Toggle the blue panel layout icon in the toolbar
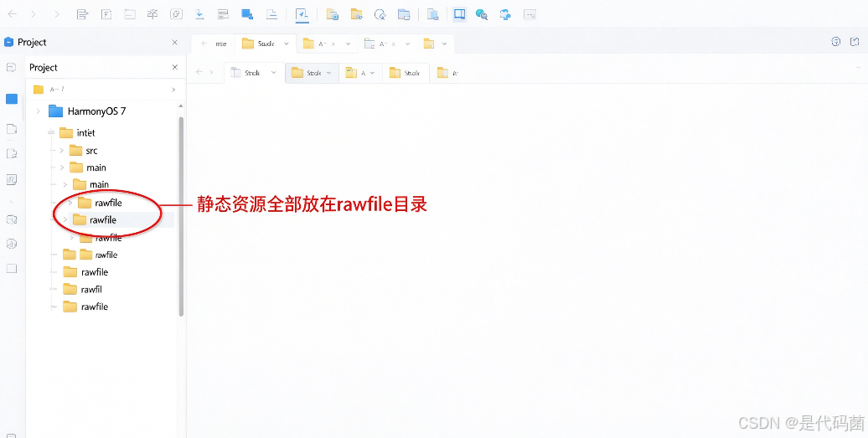The image size is (868, 438). point(459,14)
